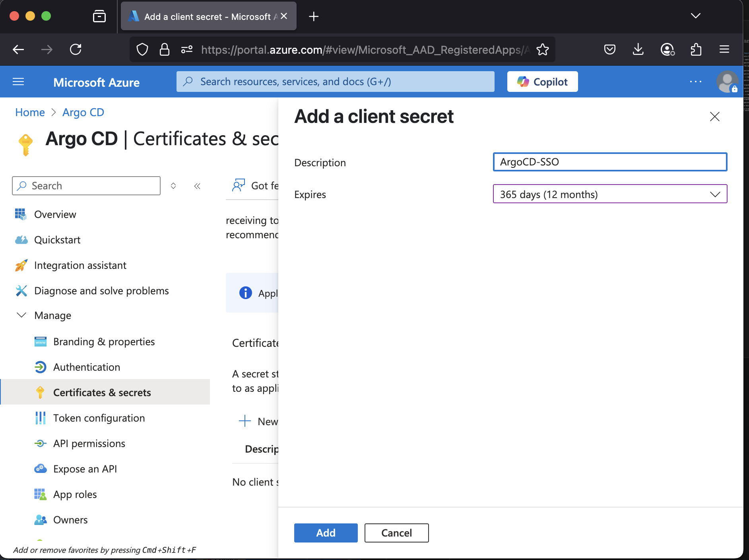Click the Authentication arrow icon
This screenshot has height=560, width=749.
point(41,367)
